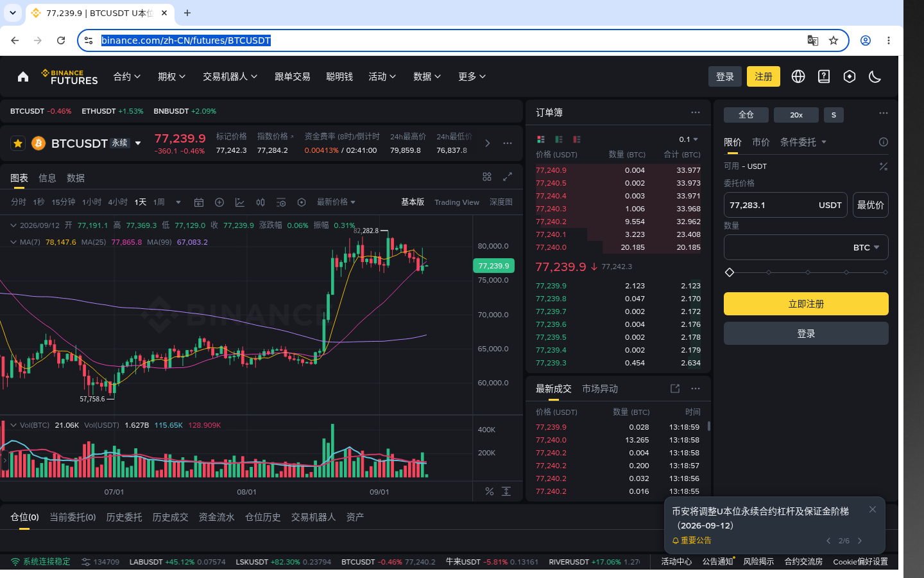
Task: Open the ticker bar settings sliders icon
Action: (86, 562)
